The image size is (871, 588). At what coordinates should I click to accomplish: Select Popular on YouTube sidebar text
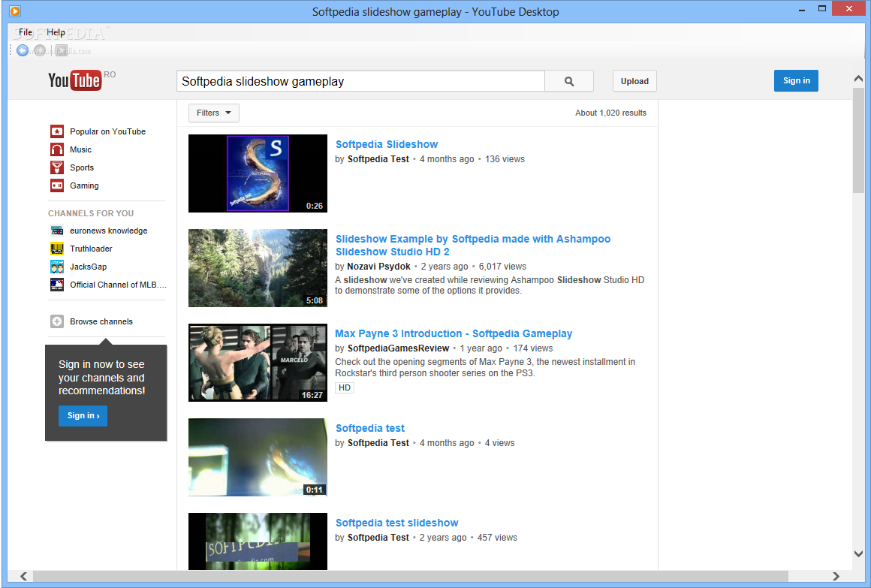click(108, 131)
